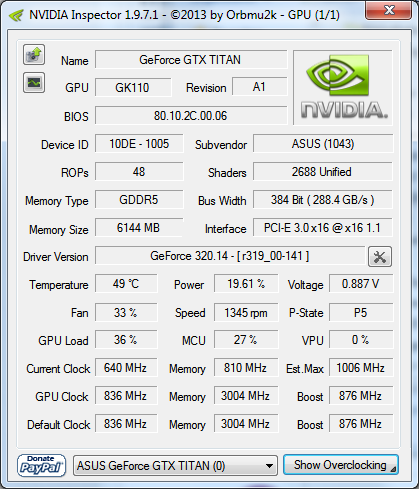Image resolution: width=419 pixels, height=489 pixels.
Task: Close the NVIDIA Inspector window
Action: (x=388, y=10)
